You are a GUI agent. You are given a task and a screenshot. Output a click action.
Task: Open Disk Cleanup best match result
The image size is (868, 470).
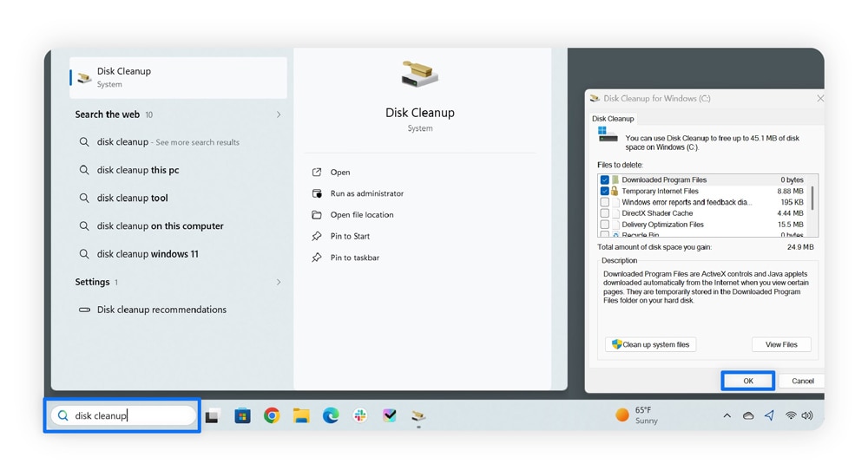[x=178, y=77]
